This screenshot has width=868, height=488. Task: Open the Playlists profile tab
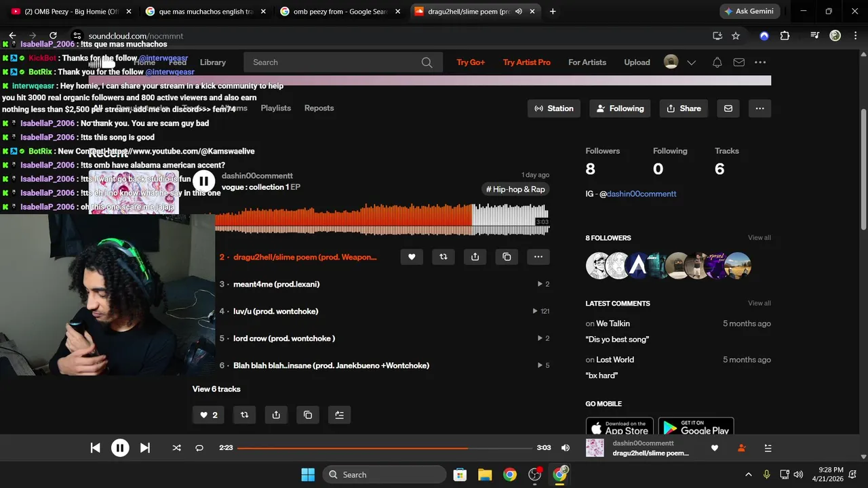point(275,108)
